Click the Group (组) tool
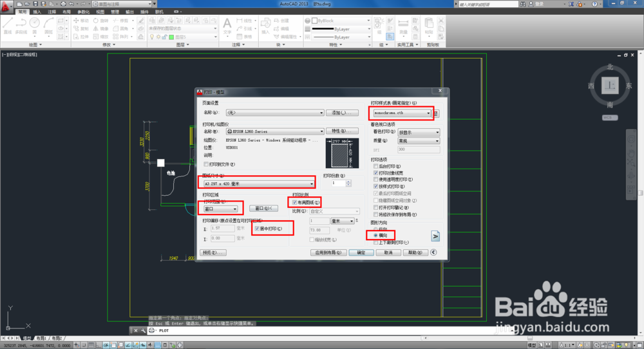The width and height of the screenshot is (644, 349). (379, 26)
